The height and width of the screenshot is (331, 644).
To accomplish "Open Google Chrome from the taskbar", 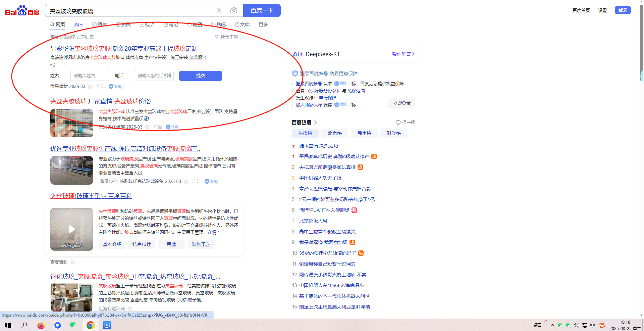I will click(x=90, y=325).
